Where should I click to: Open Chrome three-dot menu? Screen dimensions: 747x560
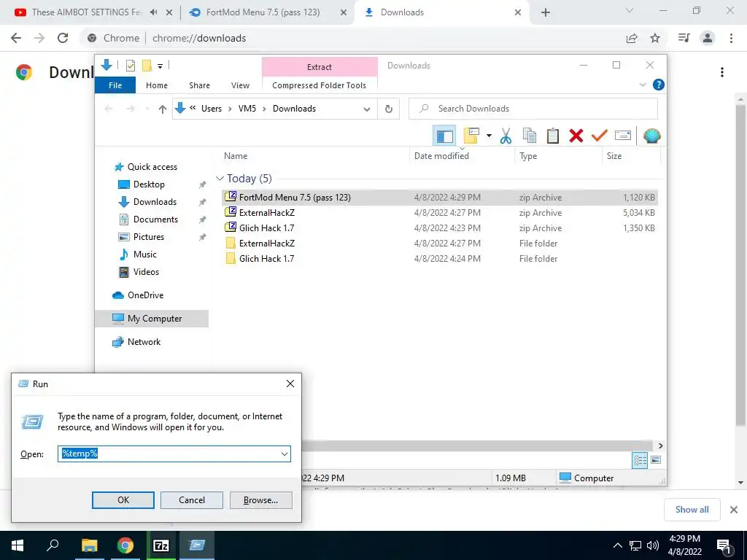731,38
